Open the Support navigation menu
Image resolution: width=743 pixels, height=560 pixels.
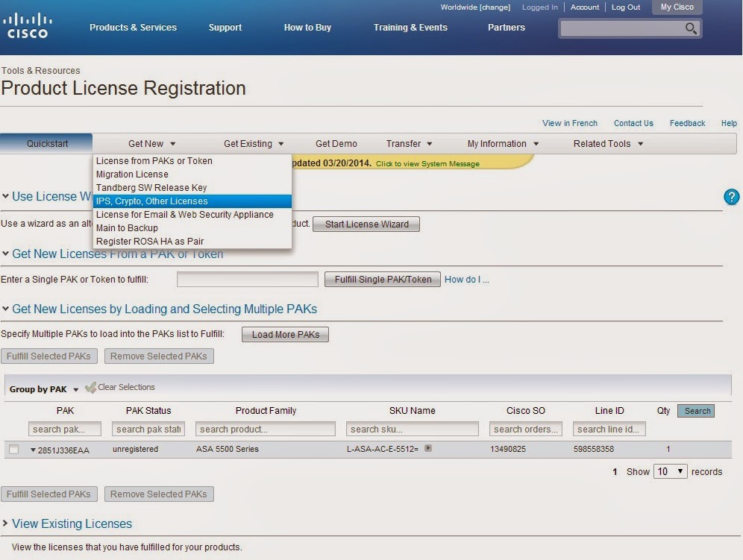pyautogui.click(x=225, y=28)
